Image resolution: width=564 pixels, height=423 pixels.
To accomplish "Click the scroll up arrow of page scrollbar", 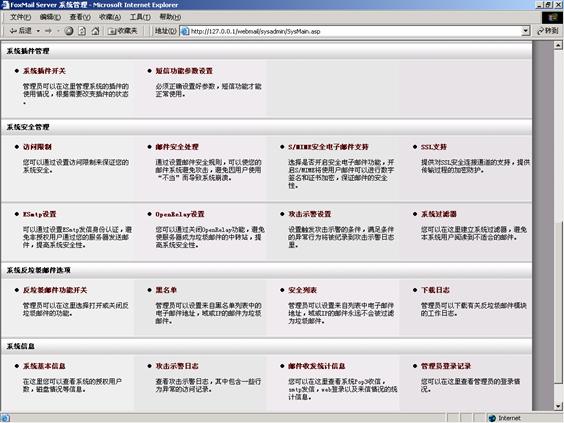I will coord(558,45).
